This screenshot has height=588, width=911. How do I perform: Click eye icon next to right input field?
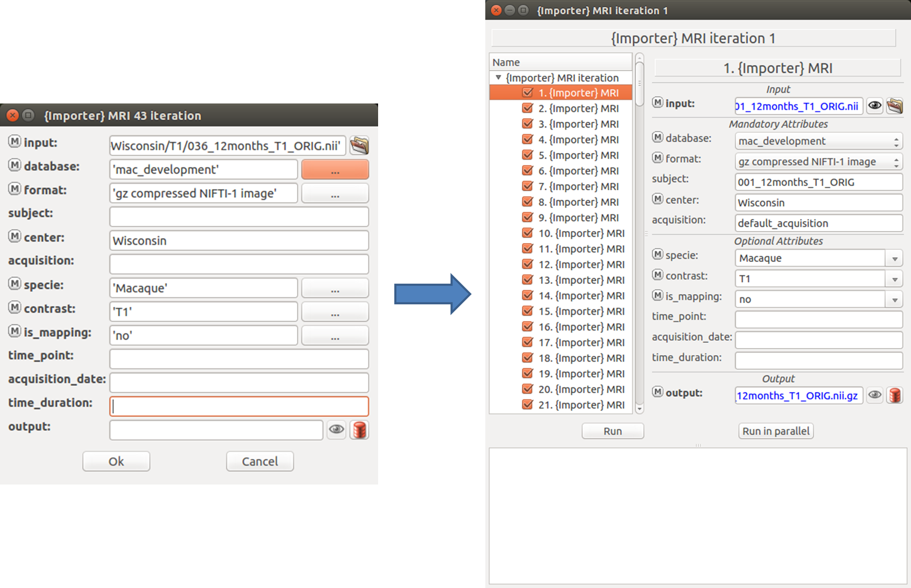click(874, 106)
